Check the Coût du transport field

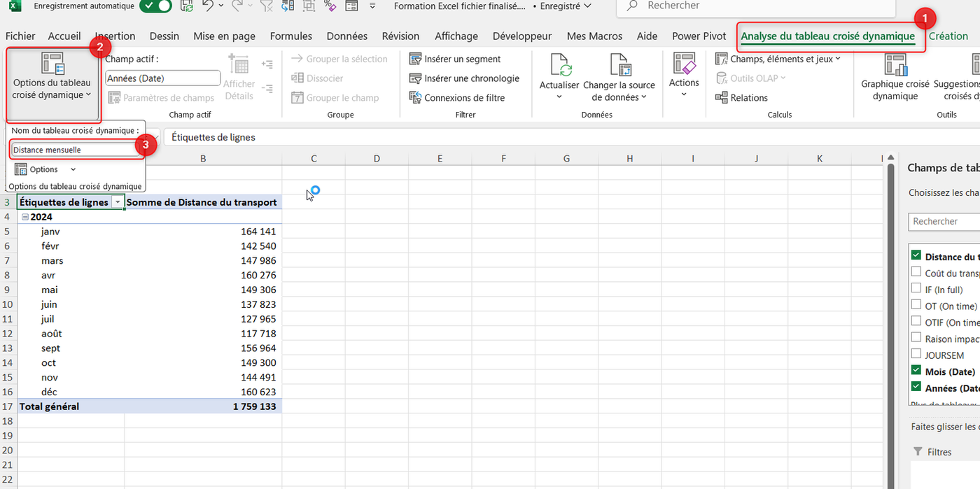[x=916, y=272]
